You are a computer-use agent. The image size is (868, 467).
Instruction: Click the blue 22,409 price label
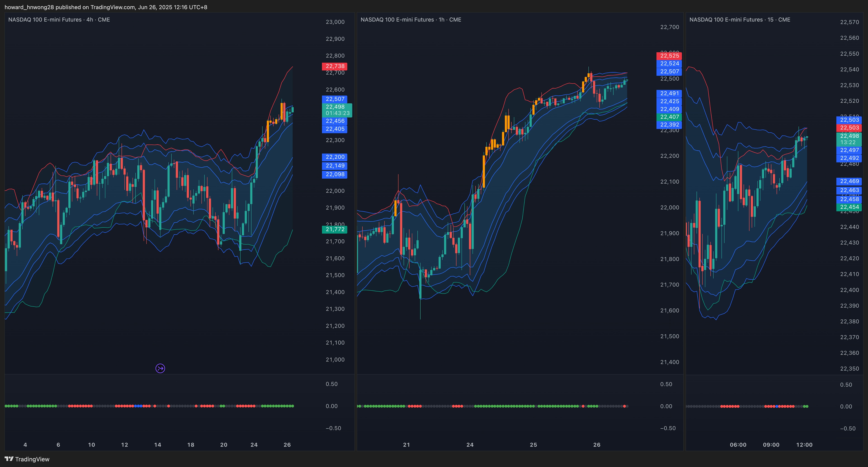pyautogui.click(x=669, y=109)
